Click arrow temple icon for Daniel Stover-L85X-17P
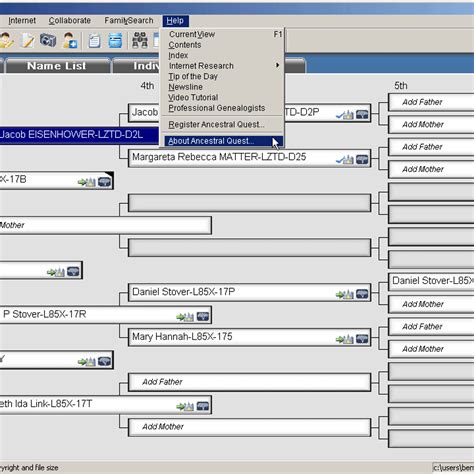The image size is (474, 474). [x=345, y=295]
